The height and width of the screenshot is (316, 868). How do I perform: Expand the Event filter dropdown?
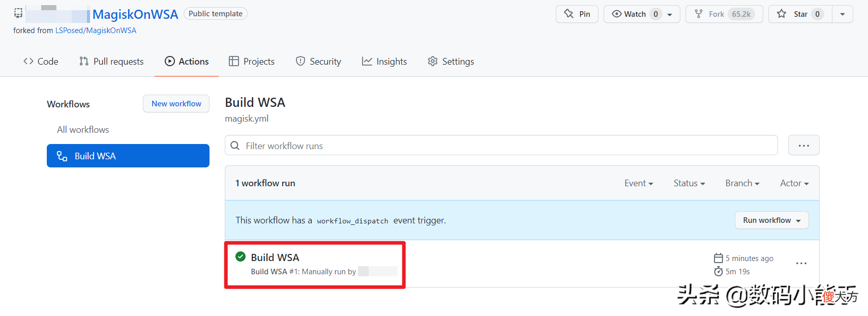pos(639,183)
